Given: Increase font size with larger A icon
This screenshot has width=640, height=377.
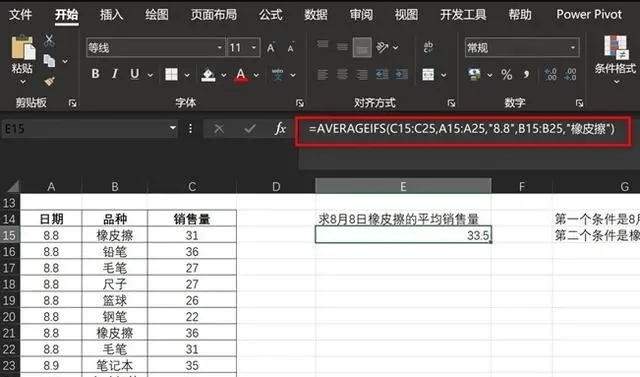Looking at the screenshot, I should 271,48.
